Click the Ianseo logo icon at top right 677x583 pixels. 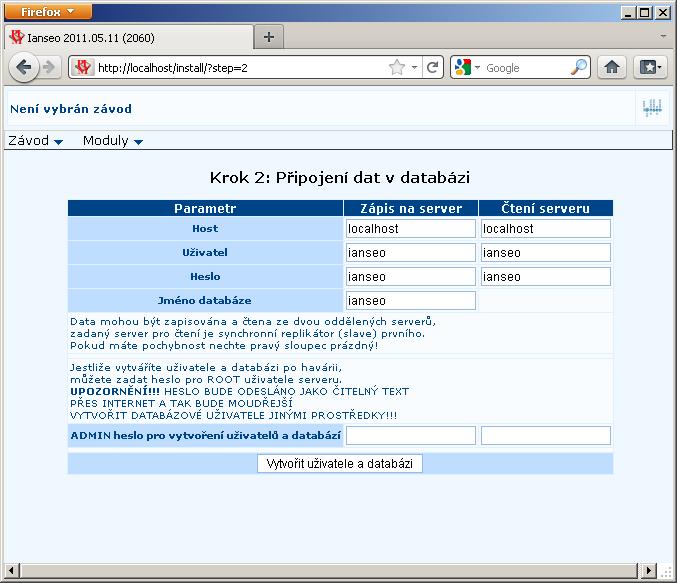652,108
